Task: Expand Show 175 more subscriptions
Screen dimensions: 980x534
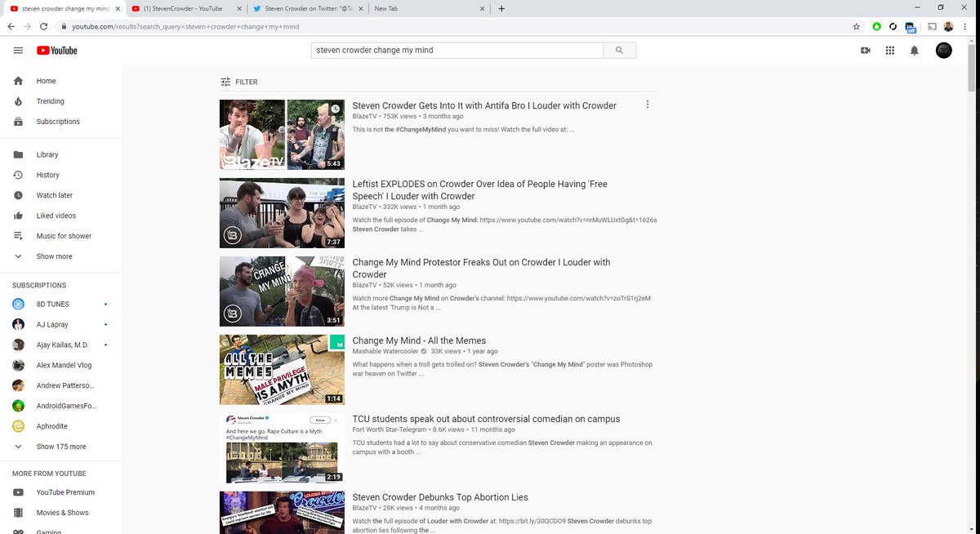Action: [x=61, y=447]
